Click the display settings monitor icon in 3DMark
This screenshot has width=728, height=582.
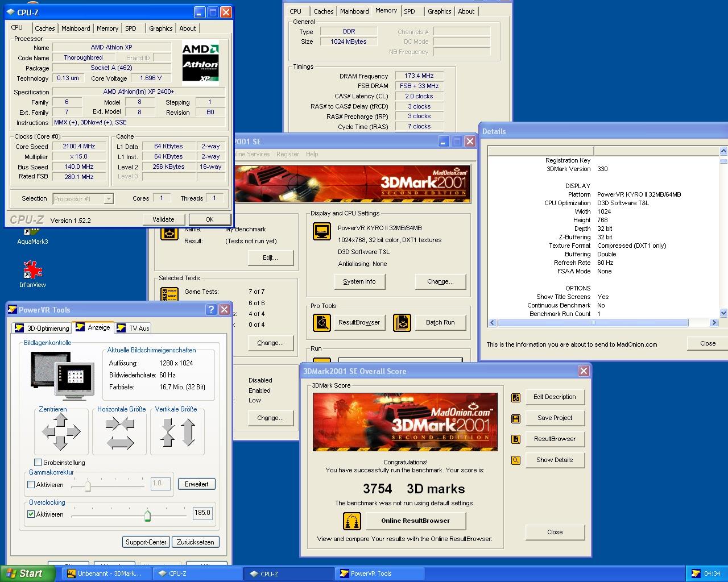coord(322,231)
